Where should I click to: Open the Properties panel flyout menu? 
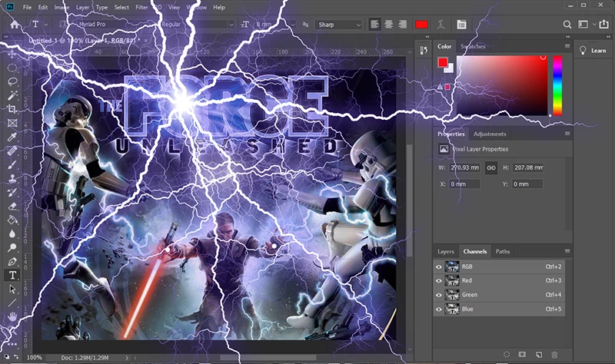click(x=567, y=134)
